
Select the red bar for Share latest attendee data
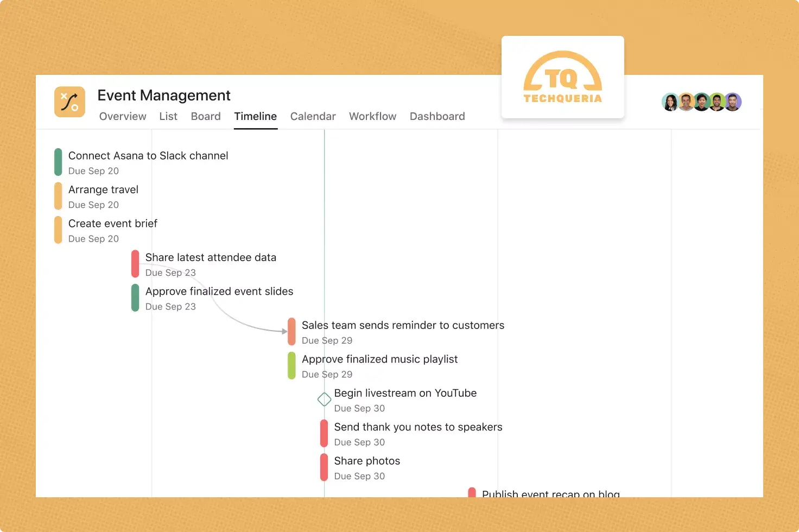(135, 263)
